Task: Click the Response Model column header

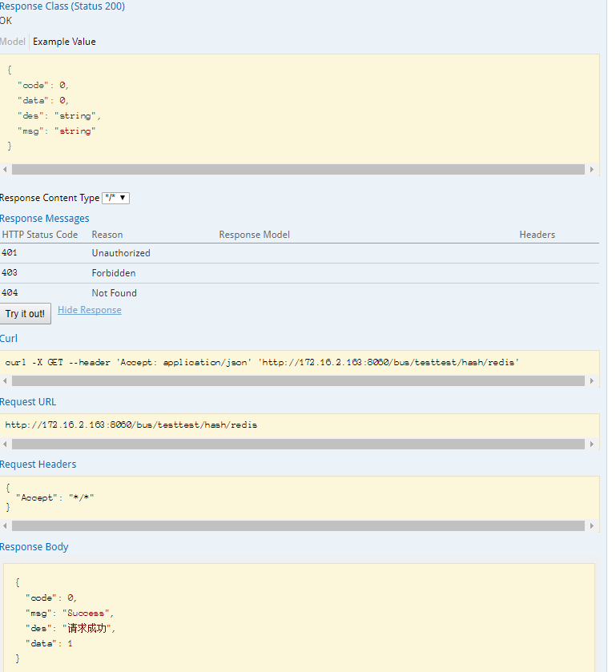Action: pos(254,235)
